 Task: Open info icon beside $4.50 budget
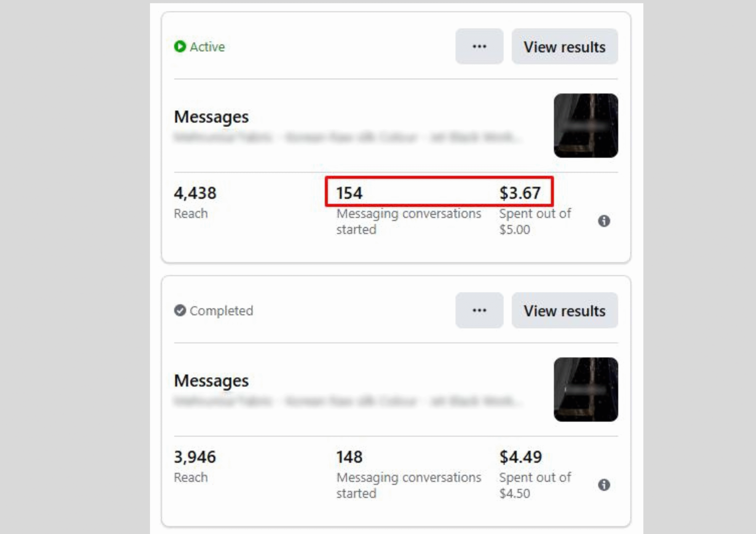point(604,485)
